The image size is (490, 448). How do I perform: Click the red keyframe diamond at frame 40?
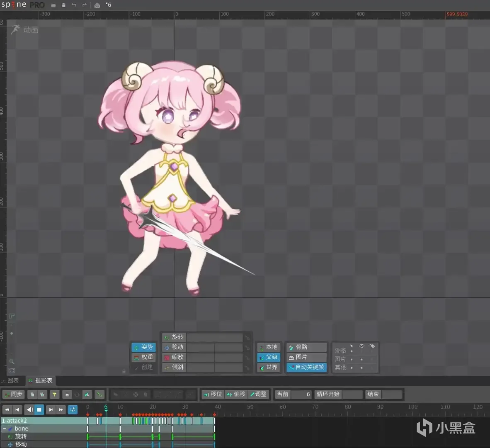[x=214, y=414]
